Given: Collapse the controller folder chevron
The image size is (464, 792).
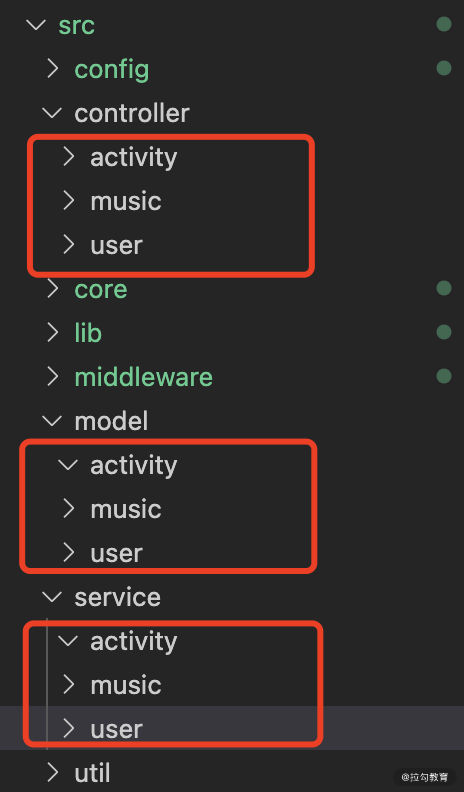Looking at the screenshot, I should coord(53,113).
